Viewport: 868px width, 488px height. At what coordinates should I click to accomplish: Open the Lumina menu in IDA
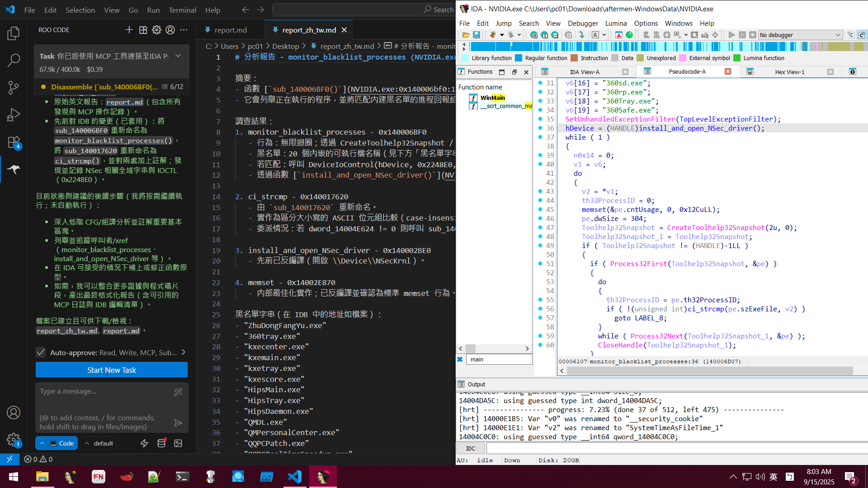(x=616, y=23)
